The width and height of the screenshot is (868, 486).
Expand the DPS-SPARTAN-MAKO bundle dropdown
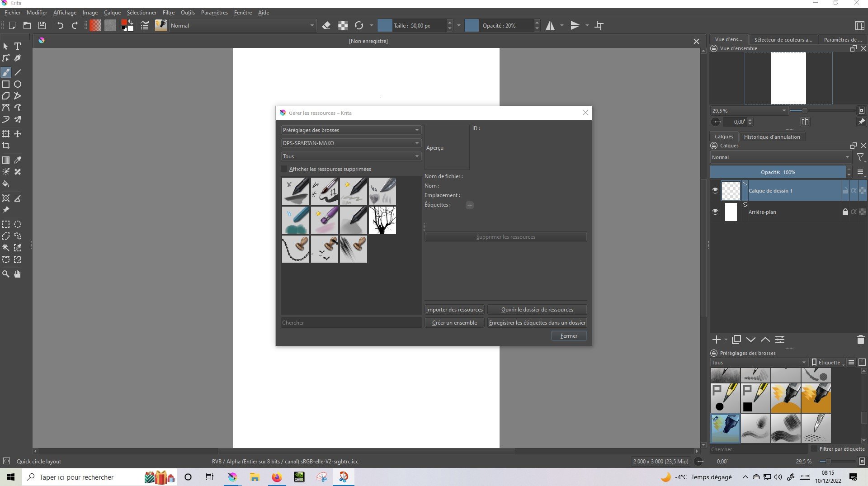[351, 143]
